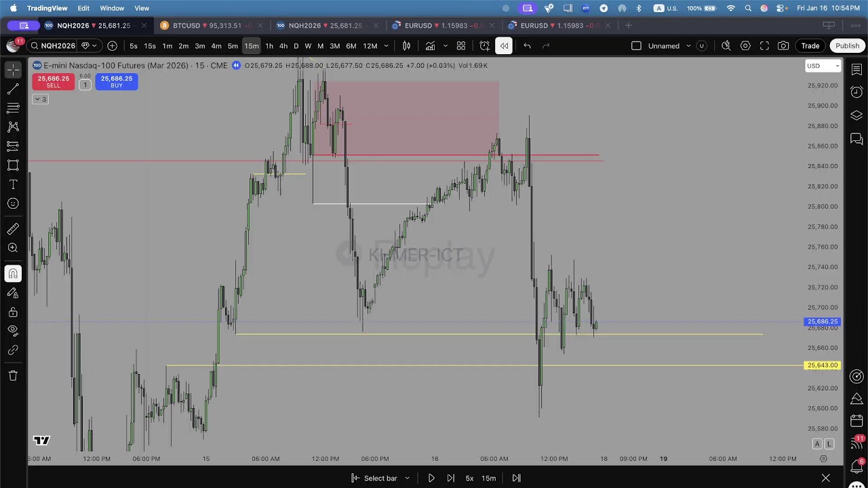This screenshot has width=868, height=488.
Task: Step replay forward one bar
Action: tap(450, 478)
